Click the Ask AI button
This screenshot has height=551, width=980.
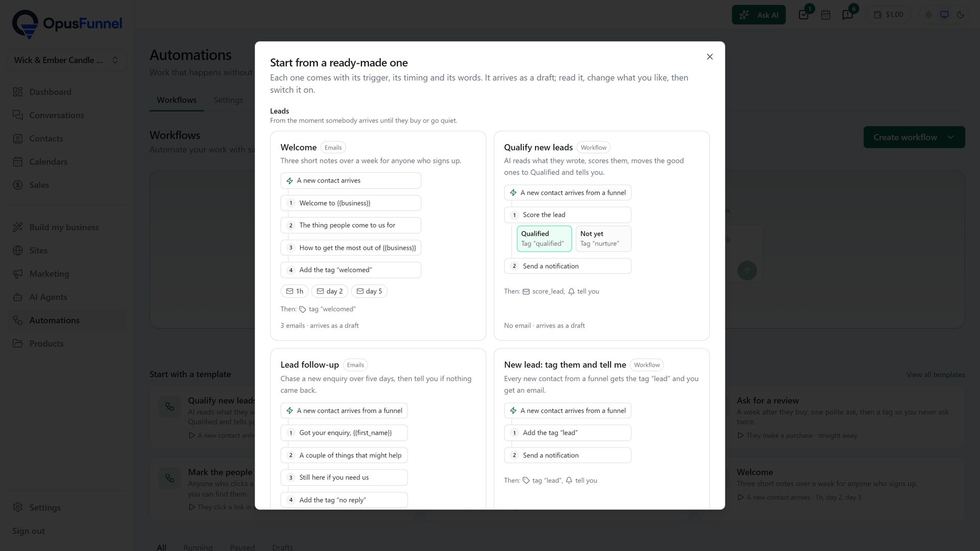point(758,15)
